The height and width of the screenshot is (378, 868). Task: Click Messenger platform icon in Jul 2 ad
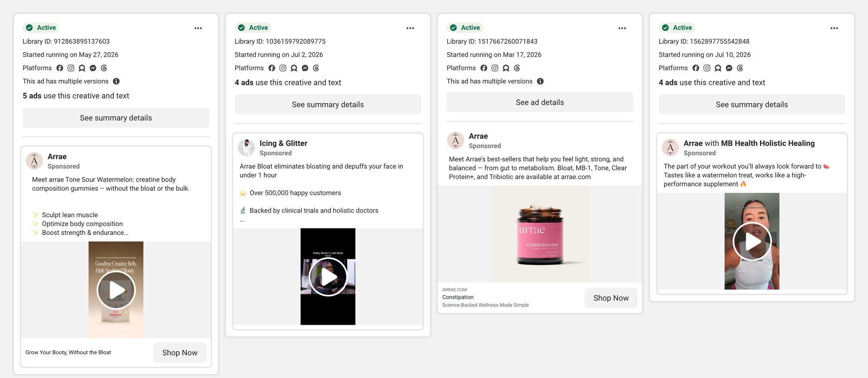(x=305, y=68)
